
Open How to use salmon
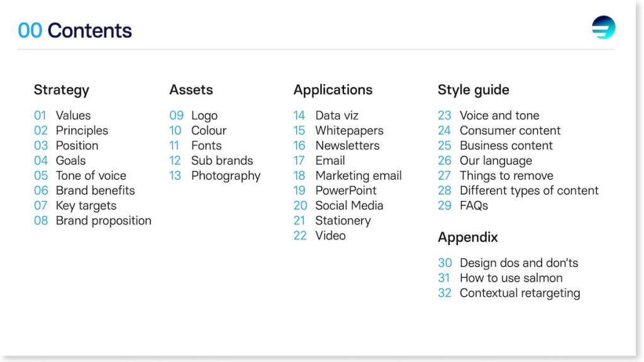[500, 278]
